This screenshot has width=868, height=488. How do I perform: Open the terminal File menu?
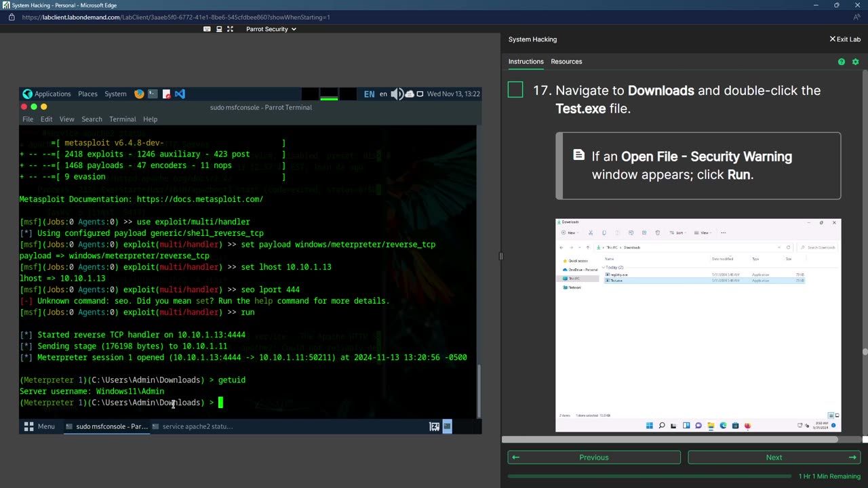pos(28,119)
